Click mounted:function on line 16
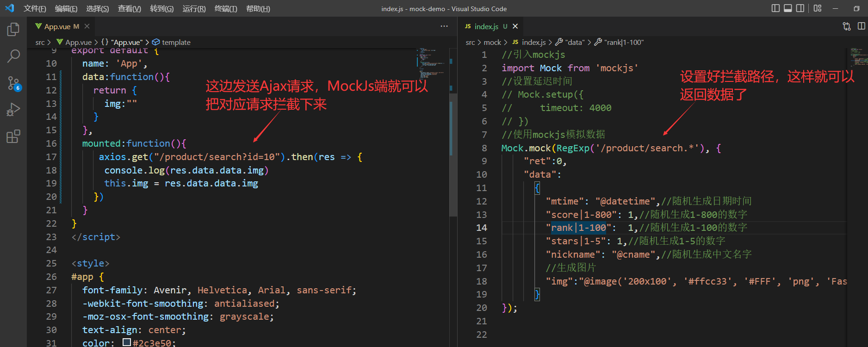This screenshot has height=347, width=868. (126, 143)
